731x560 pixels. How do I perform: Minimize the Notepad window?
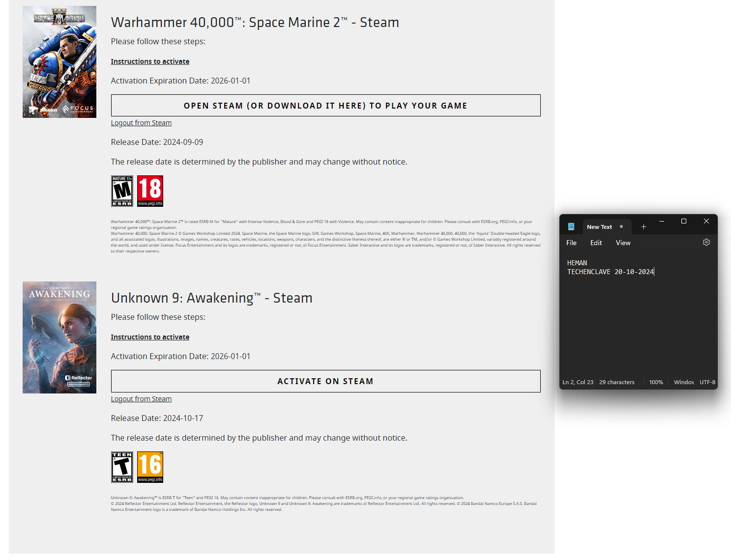(661, 222)
